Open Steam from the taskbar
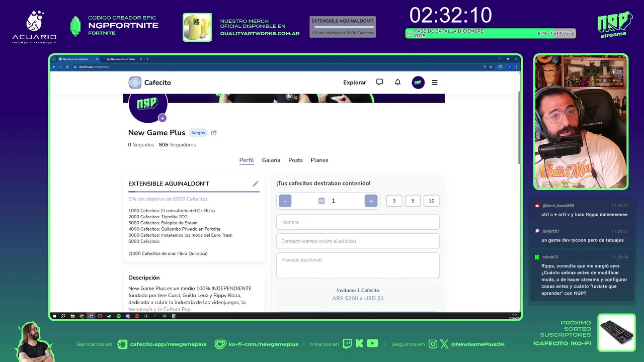This screenshot has width=644, height=362. click(110, 316)
